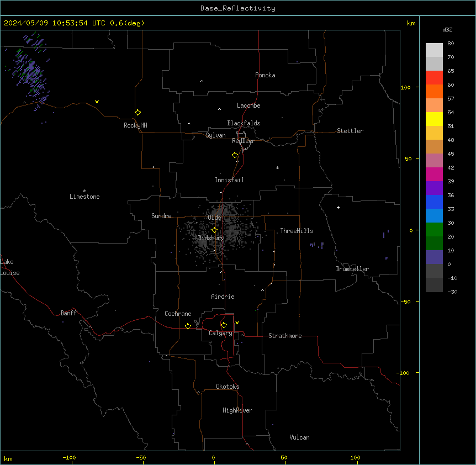
Task: Click the Stettler city label
Action: click(x=350, y=131)
